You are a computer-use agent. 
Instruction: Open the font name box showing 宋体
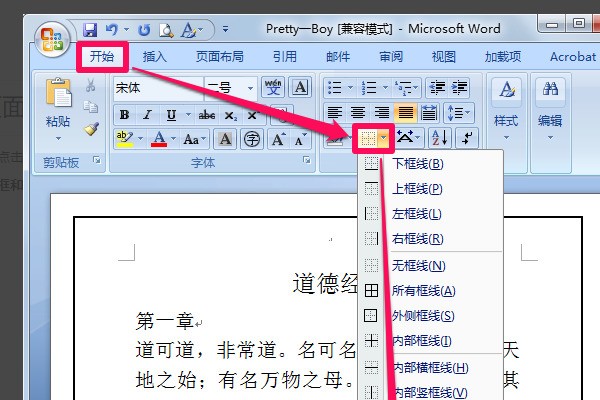click(158, 88)
